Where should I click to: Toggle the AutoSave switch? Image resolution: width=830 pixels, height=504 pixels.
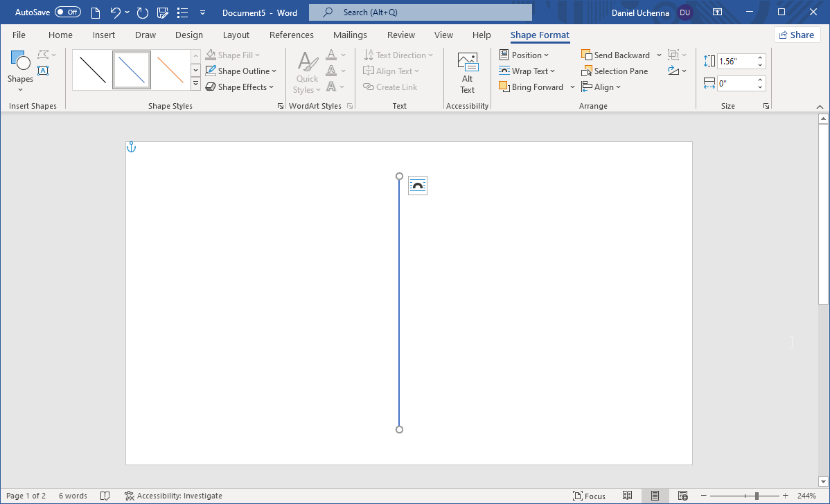[68, 12]
